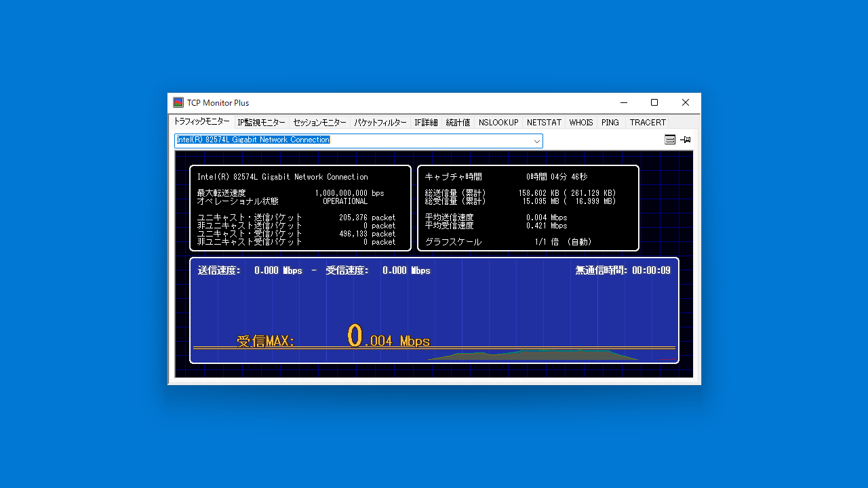Click the list view icon beside the adapter dropdown
Image resolution: width=868 pixels, height=488 pixels.
tap(670, 140)
